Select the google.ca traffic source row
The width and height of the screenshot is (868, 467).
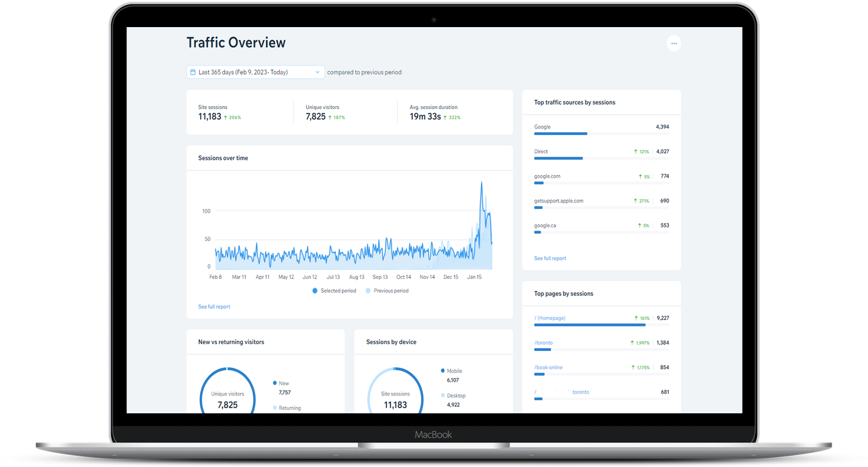point(601,228)
